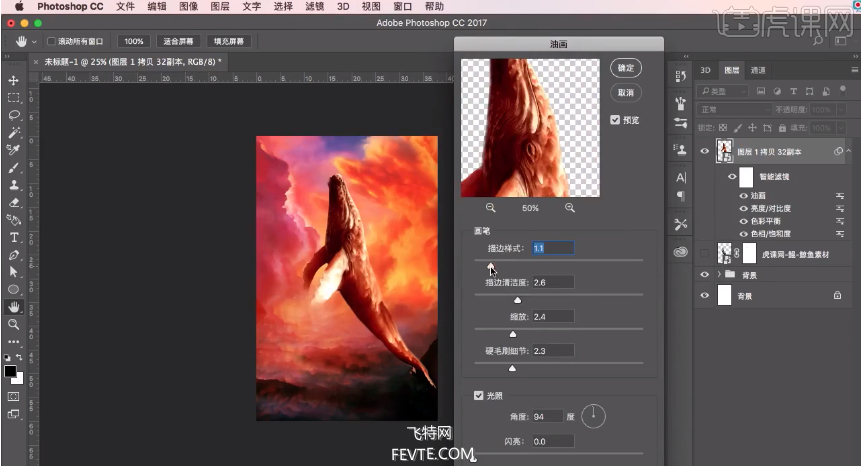
Task: Open the Edit Toolbar three-dots menu
Action: [x=14, y=341]
